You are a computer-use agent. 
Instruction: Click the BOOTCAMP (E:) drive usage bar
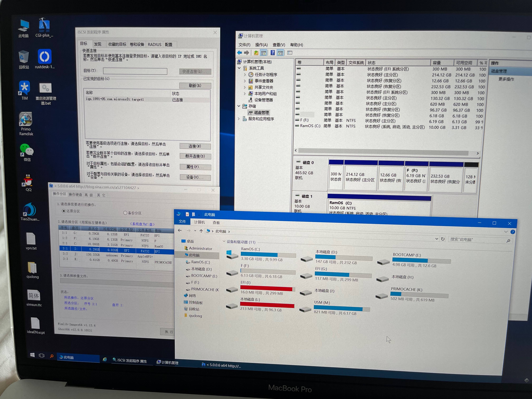[x=421, y=260]
